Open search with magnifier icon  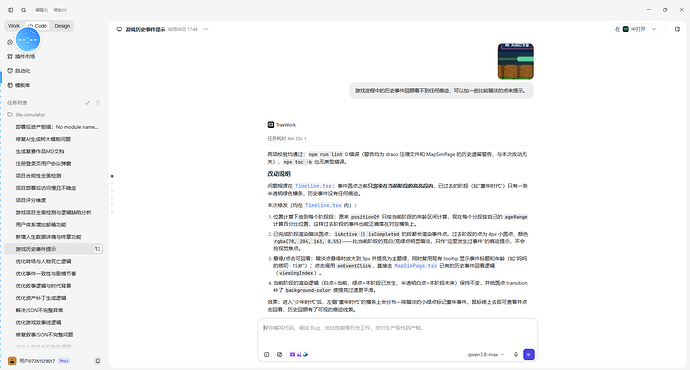[24, 10]
